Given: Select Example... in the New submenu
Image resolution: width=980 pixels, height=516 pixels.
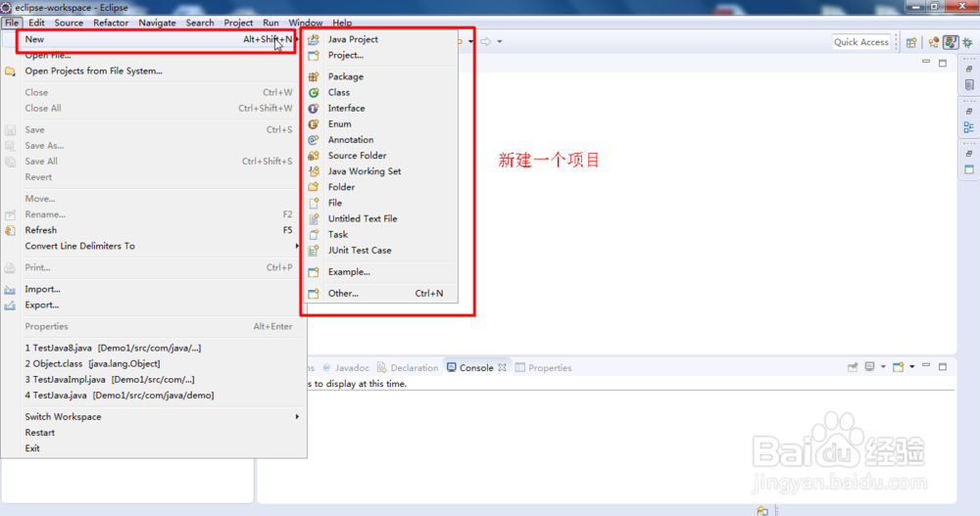Looking at the screenshot, I should pyautogui.click(x=380, y=272).
